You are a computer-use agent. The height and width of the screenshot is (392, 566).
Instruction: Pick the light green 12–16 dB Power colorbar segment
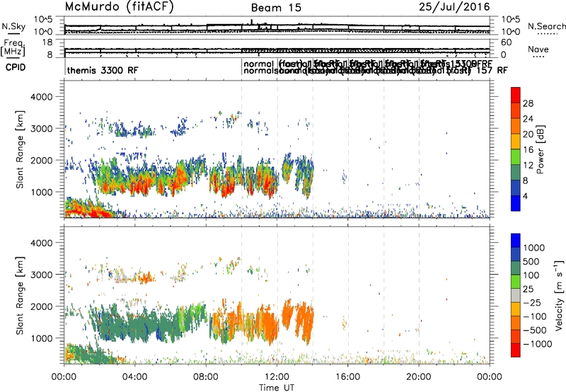point(516,157)
